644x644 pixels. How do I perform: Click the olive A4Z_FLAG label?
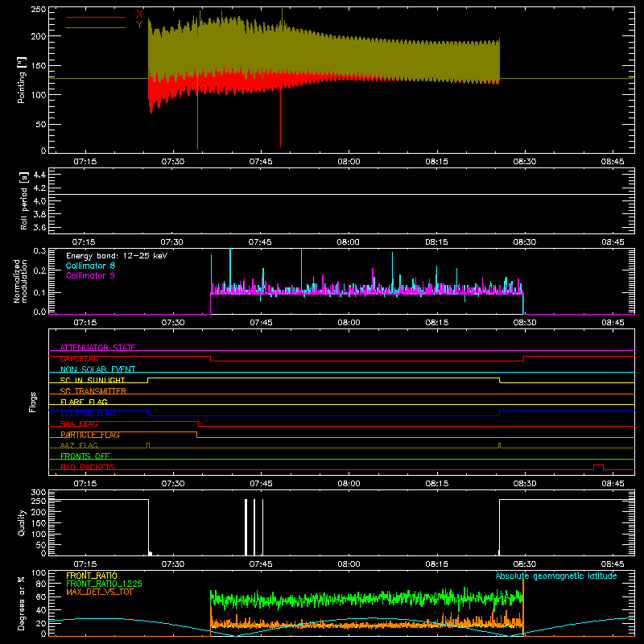tap(79, 445)
